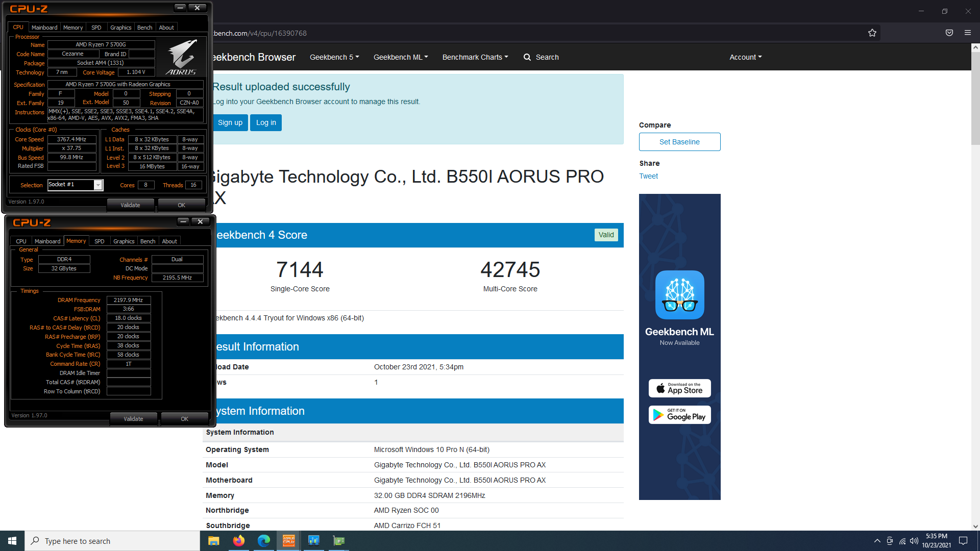Click the taskbar clock and date
Screen dimensions: 980x551
936,541
